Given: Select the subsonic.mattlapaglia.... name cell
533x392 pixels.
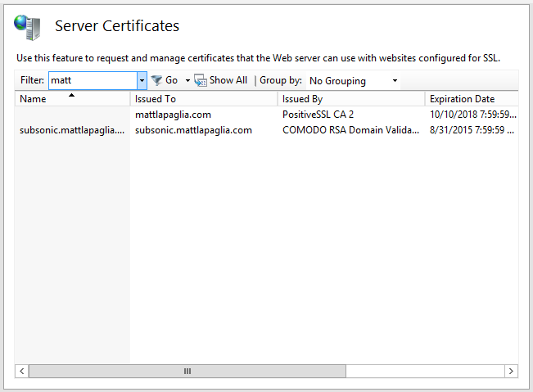Looking at the screenshot, I should pos(72,130).
